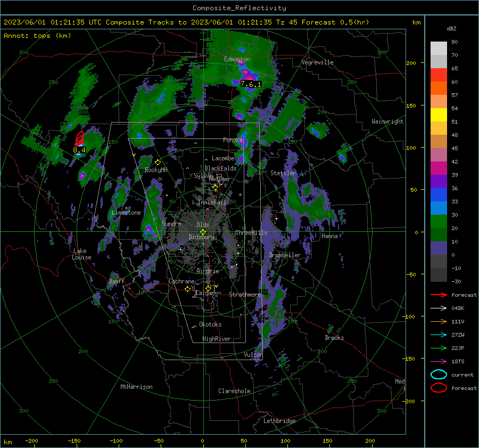Pick the red swatch between 60 and 65 dBZ

(439, 75)
